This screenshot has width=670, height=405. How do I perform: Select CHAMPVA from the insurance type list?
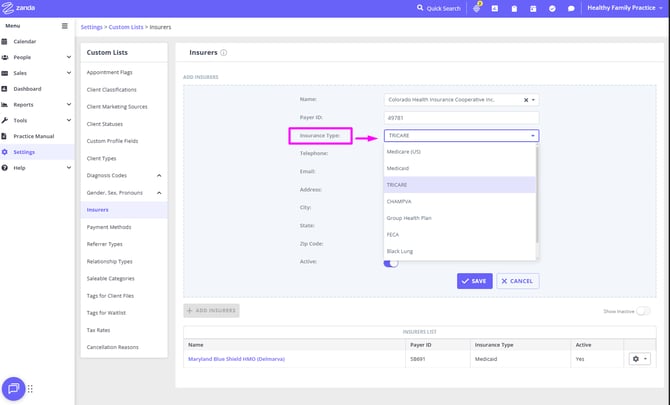(399, 201)
